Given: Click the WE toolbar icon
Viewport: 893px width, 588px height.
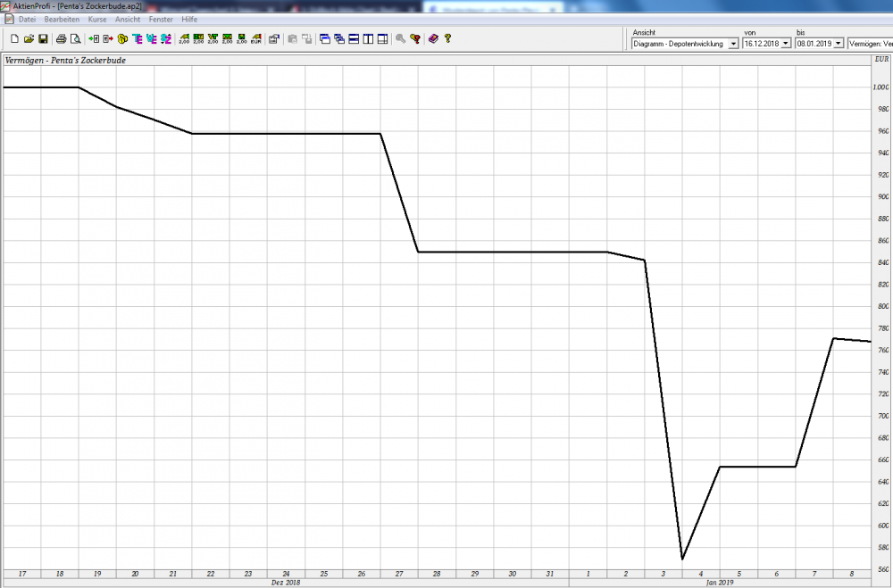Looking at the screenshot, I should coord(152,38).
